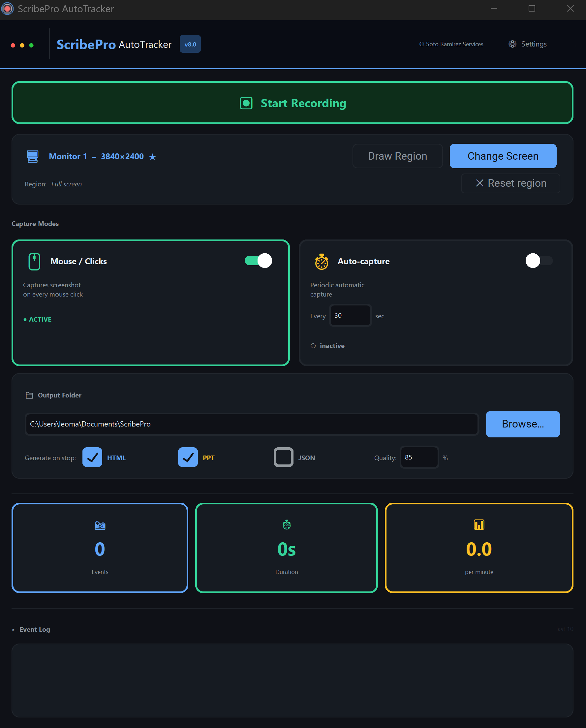Click the Duration value 0s

coord(287,549)
